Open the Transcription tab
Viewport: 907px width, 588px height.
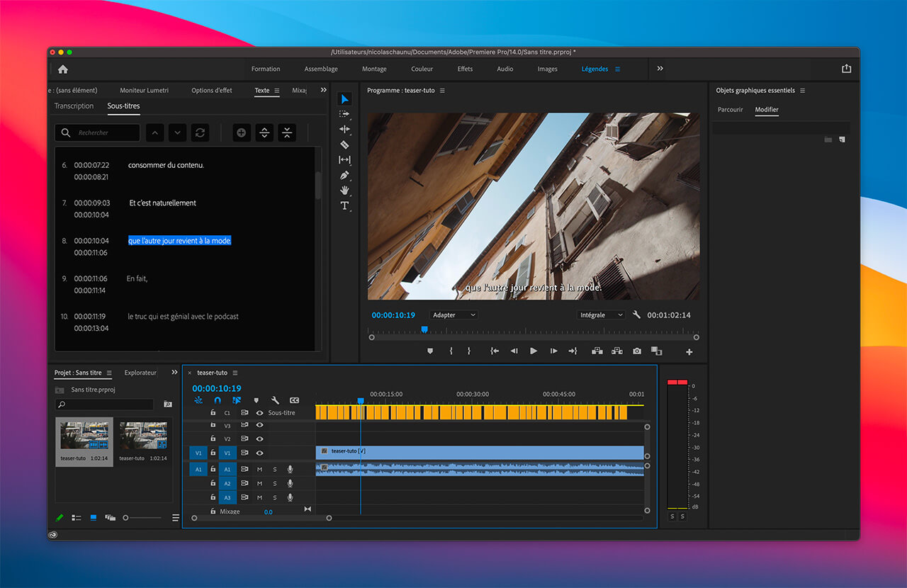(74, 106)
